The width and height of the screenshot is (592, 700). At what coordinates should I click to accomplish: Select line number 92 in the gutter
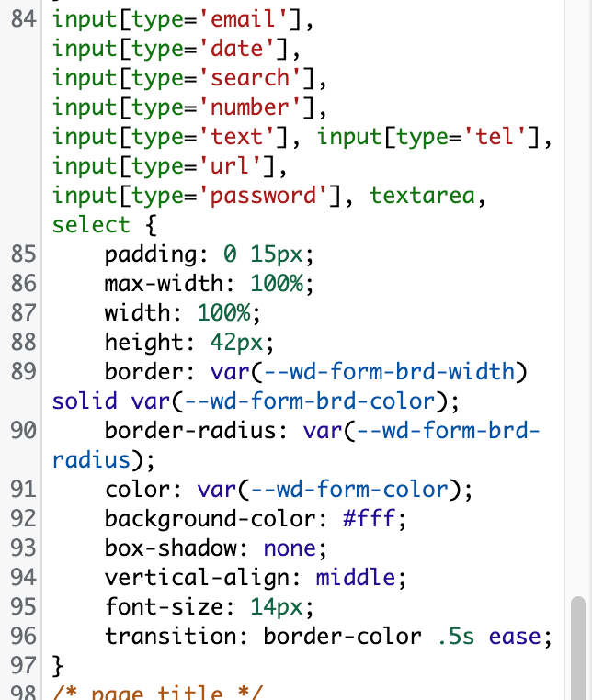click(24, 519)
